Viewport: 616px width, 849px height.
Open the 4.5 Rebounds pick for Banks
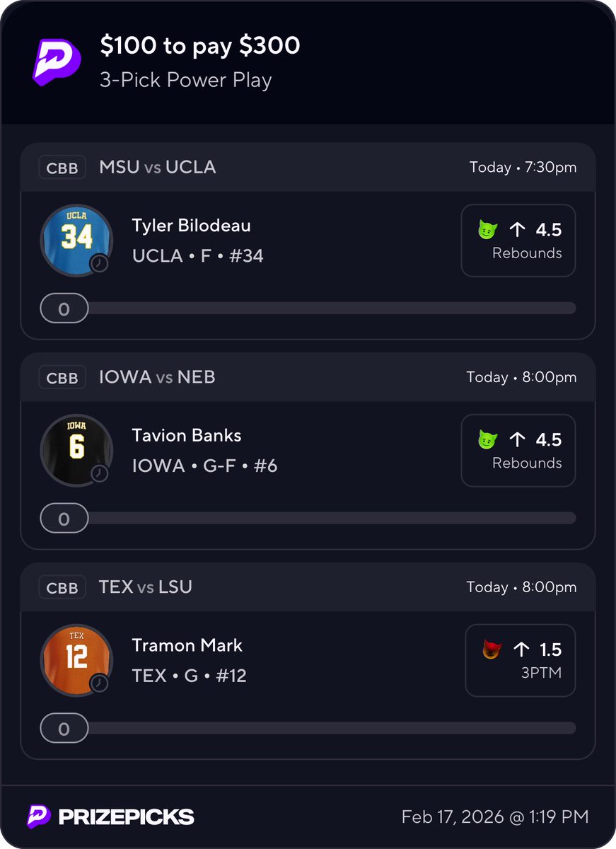518,451
